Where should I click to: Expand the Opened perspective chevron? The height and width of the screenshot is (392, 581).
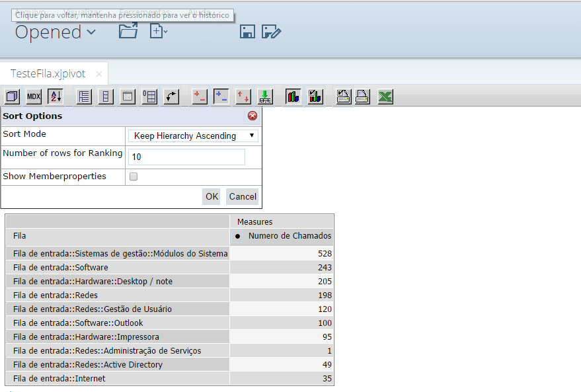click(x=91, y=32)
